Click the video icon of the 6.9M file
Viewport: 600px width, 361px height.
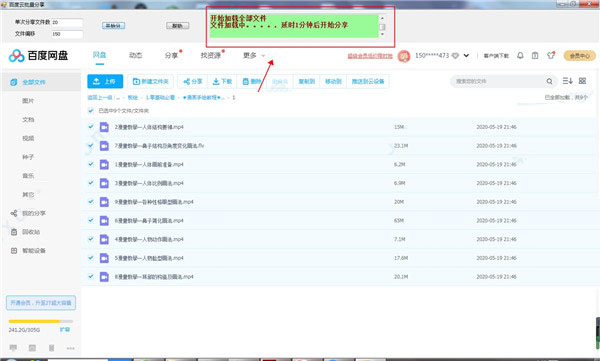104,183
